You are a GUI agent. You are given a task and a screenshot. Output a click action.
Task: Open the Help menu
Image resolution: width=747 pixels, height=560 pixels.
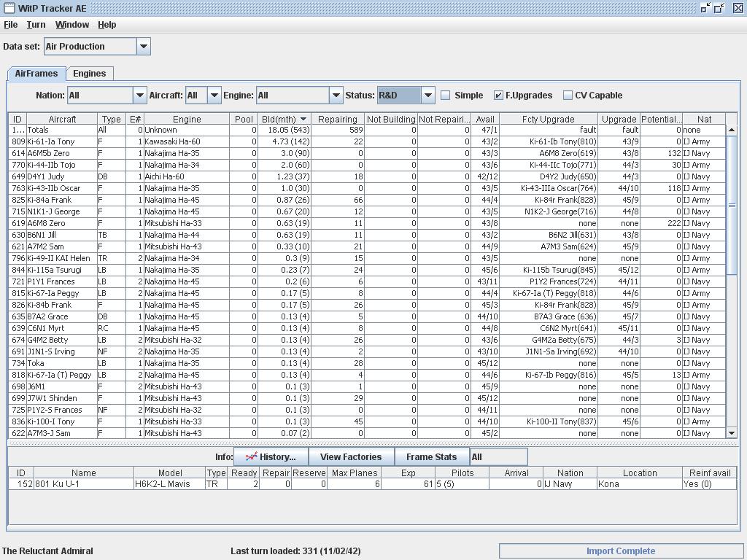point(107,25)
